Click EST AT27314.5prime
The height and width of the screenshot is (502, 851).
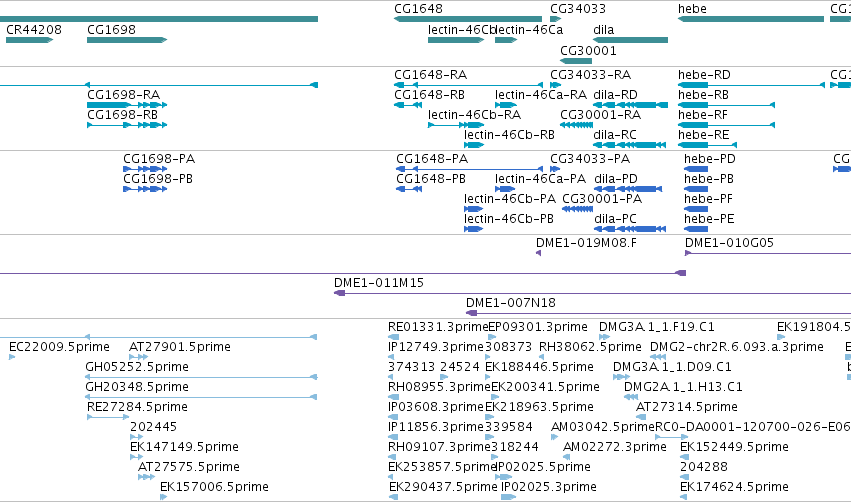point(641,417)
